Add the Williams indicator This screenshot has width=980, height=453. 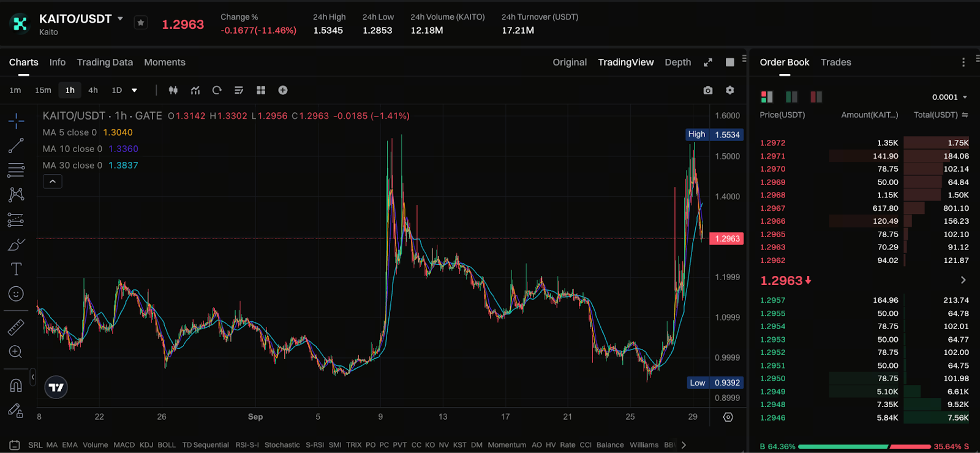pyautogui.click(x=644, y=445)
